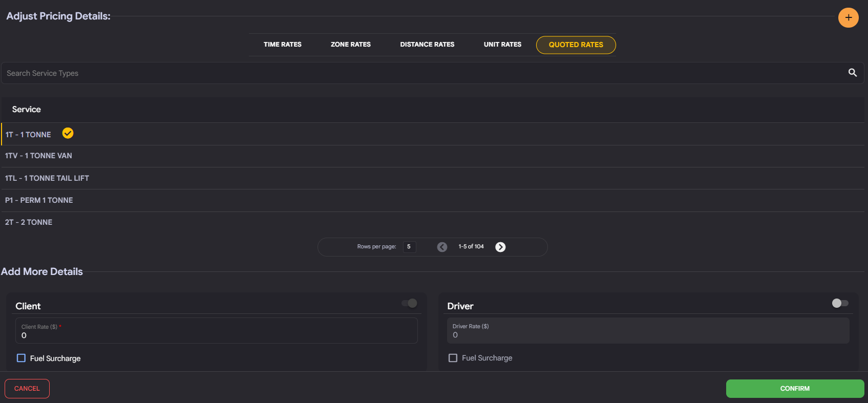The image size is (868, 403).
Task: Switch to the Time Rates tab
Action: (282, 45)
